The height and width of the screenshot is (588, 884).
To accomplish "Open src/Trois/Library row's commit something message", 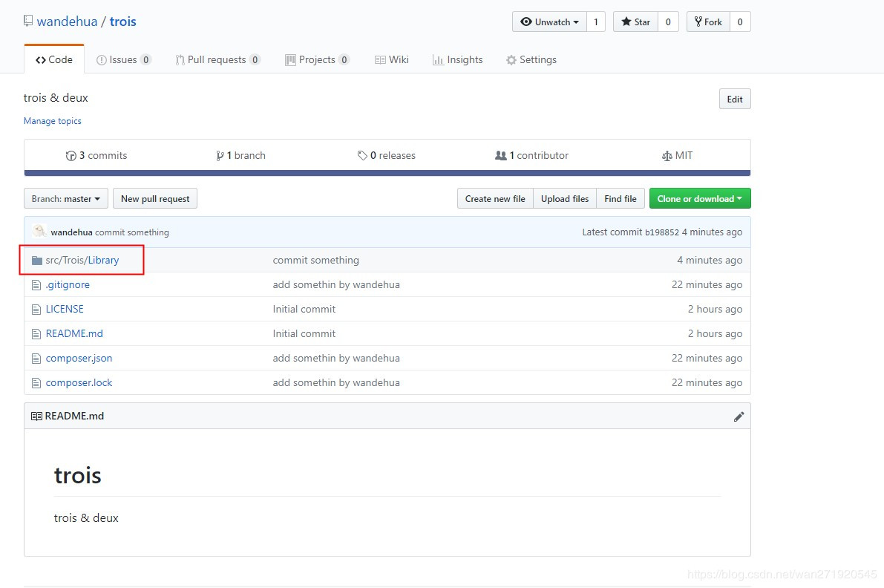I will 315,261.
